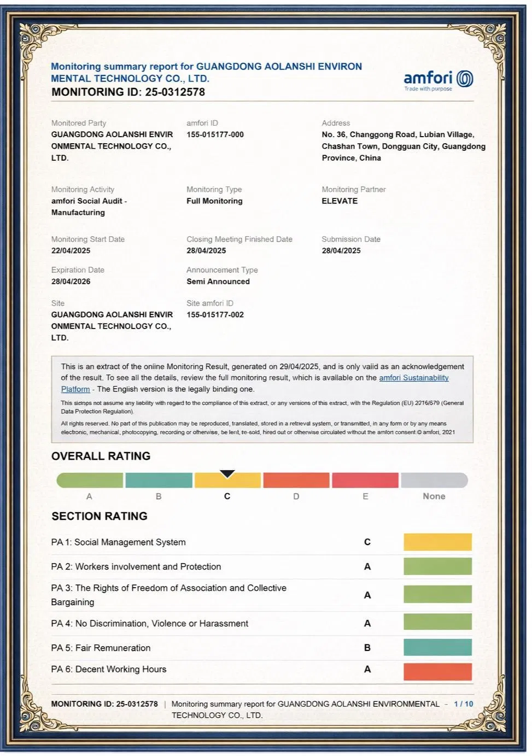Viewport: 532px width, 756px height.
Task: Click the Monitoring Partner value ELEVATE
Action: point(340,201)
